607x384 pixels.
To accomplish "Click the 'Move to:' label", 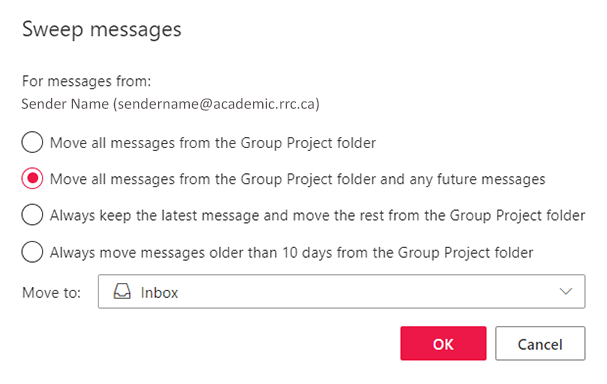I will coord(51,293).
